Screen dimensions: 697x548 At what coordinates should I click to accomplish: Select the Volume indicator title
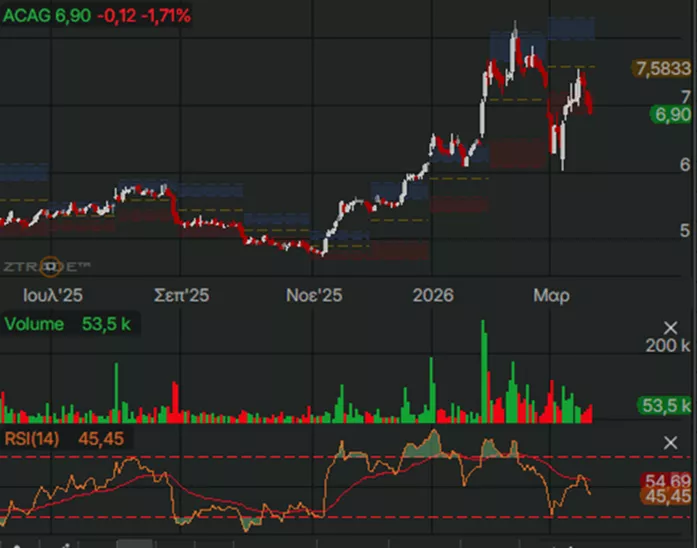coord(35,324)
